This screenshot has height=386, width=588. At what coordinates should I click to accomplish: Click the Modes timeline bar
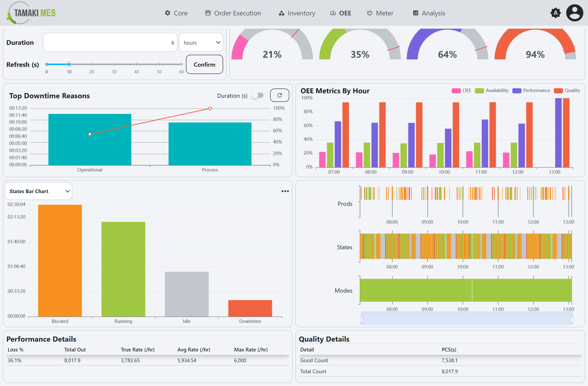466,290
